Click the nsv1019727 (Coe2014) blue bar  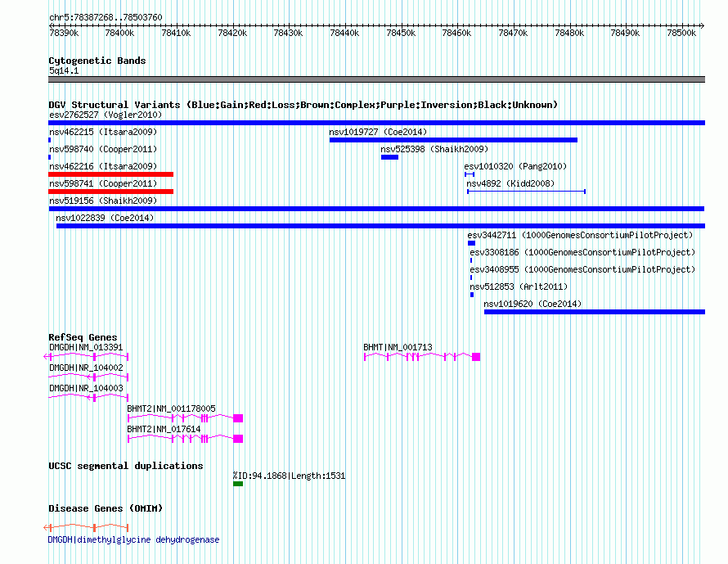[x=453, y=140]
